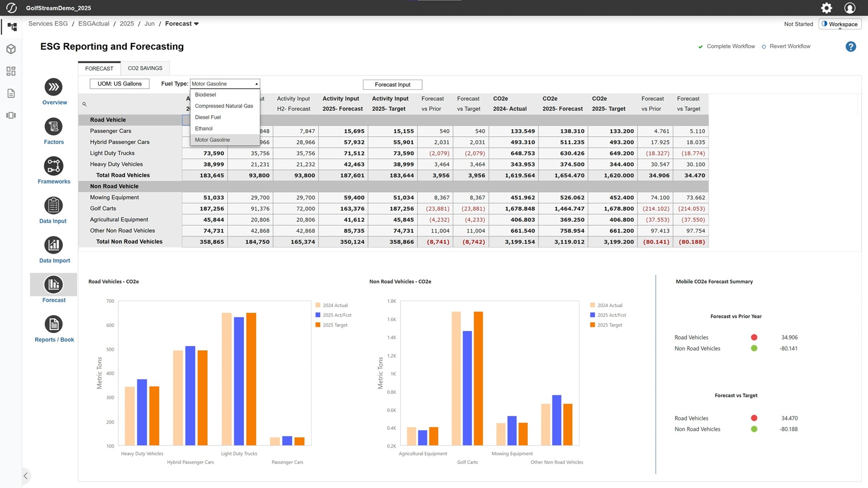Click the blue Help question-mark icon
This screenshot has width=868, height=488.
[x=850, y=46]
